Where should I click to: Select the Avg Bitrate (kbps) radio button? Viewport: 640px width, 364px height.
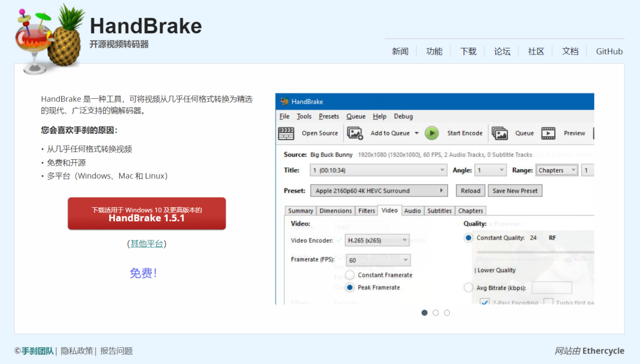(468, 288)
